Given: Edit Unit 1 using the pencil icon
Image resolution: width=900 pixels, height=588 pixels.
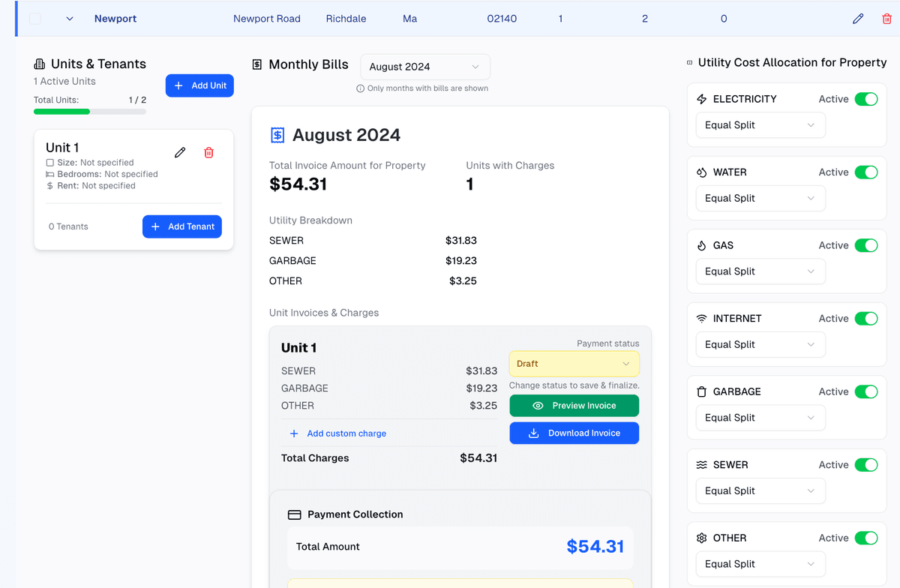Looking at the screenshot, I should pyautogui.click(x=180, y=152).
